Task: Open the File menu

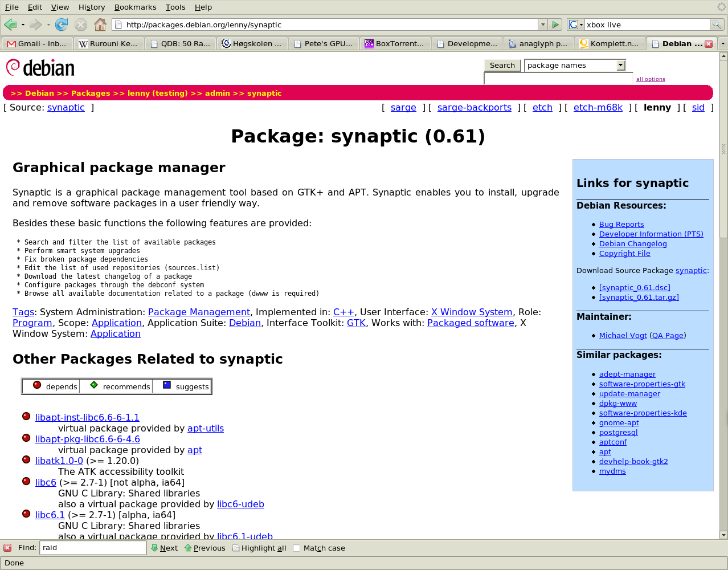Action: point(12,7)
